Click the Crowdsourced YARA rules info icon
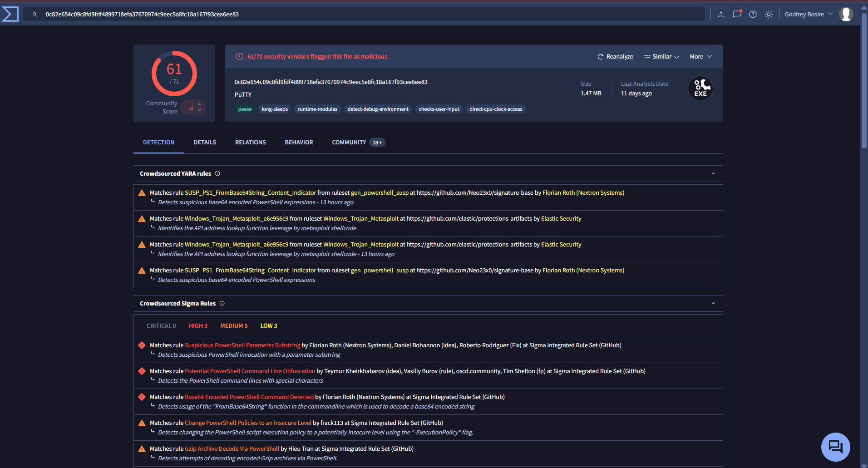The height and width of the screenshot is (468, 868). (x=217, y=173)
